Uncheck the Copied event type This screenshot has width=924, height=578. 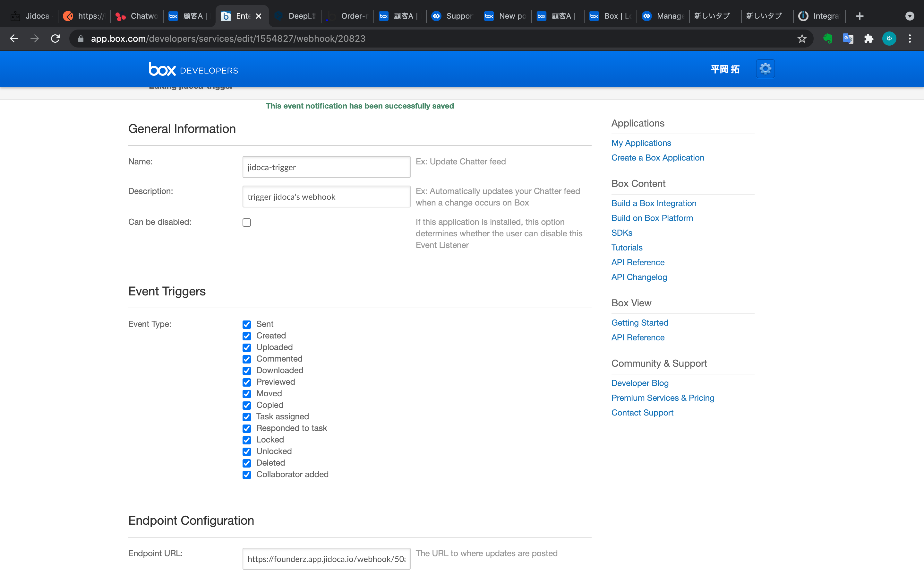[x=247, y=405]
